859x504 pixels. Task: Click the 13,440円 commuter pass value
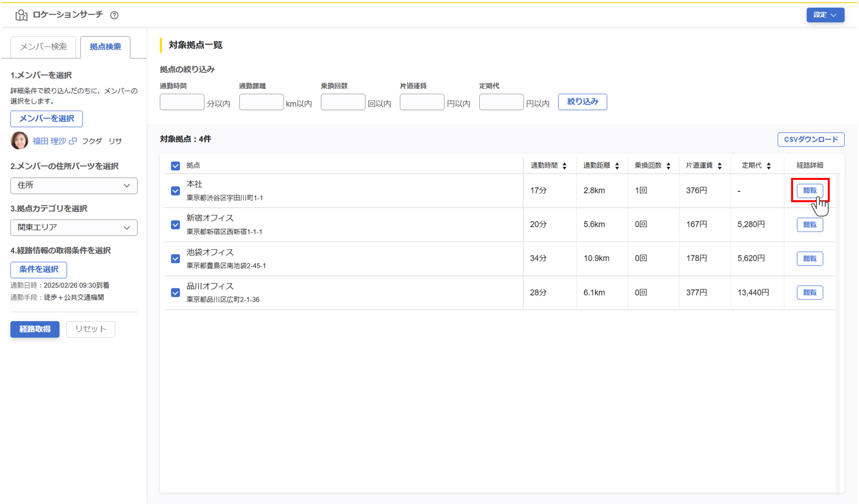753,292
